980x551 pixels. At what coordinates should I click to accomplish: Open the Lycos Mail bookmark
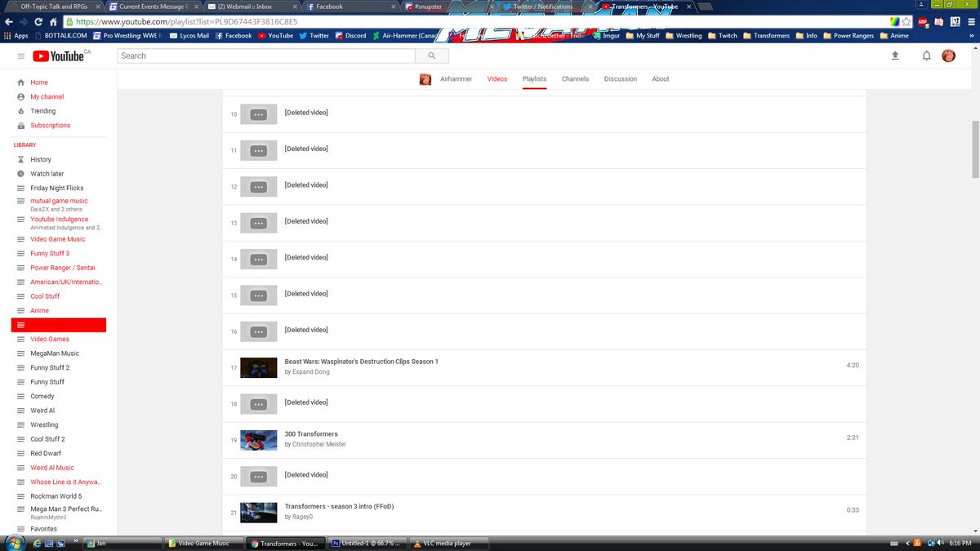click(x=189, y=36)
